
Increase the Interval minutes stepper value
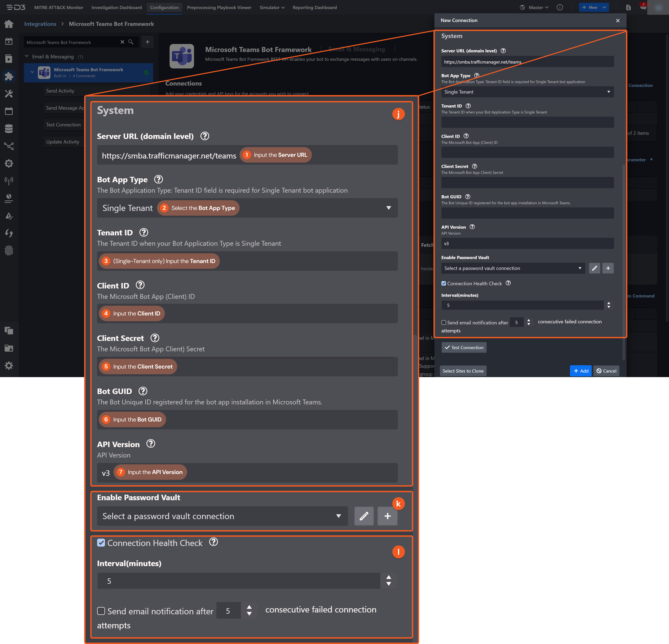pos(609,303)
